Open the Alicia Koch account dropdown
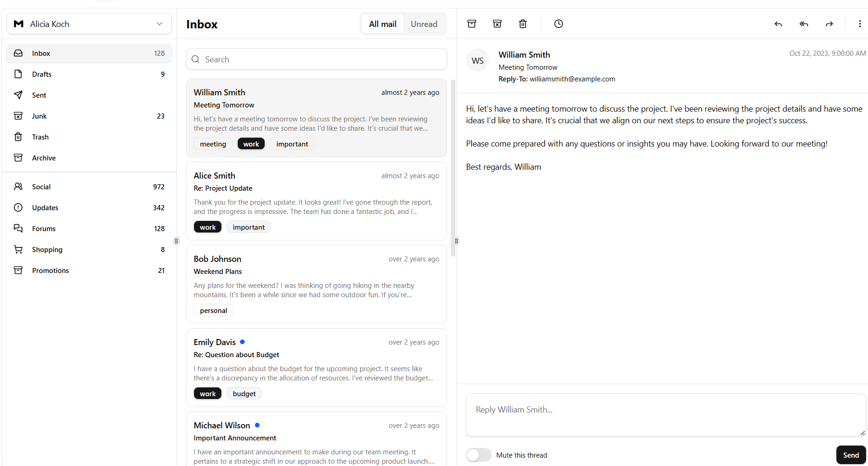 89,24
